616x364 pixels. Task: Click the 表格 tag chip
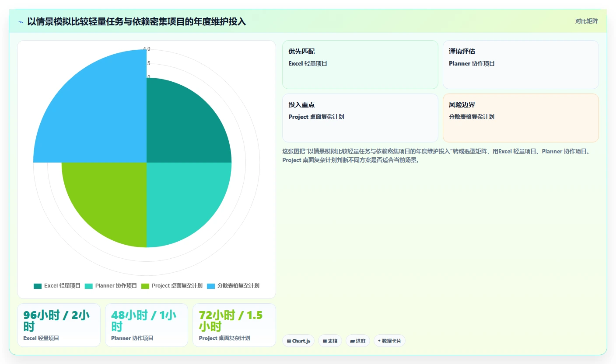330,341
